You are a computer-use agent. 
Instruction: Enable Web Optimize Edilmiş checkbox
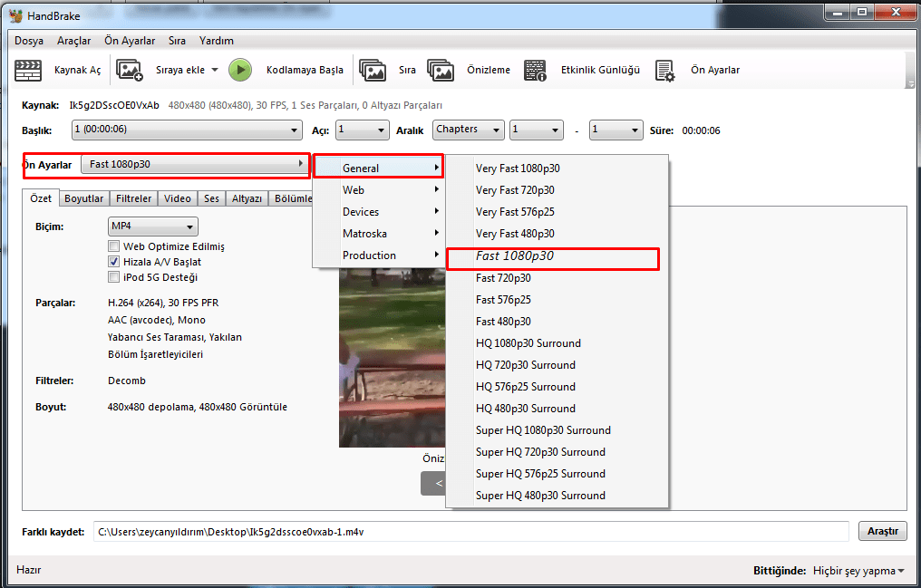coord(114,246)
